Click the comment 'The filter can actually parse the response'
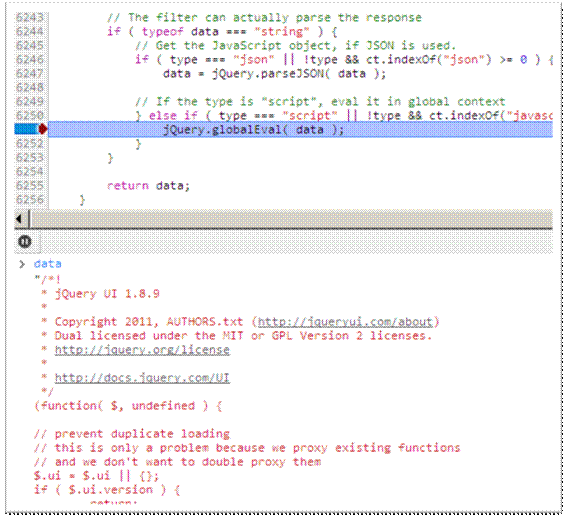The image size is (567, 519). pyautogui.click(x=264, y=17)
